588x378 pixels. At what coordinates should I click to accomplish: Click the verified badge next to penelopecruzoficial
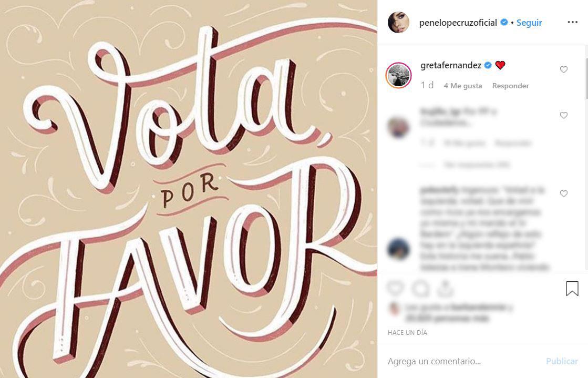tap(504, 22)
